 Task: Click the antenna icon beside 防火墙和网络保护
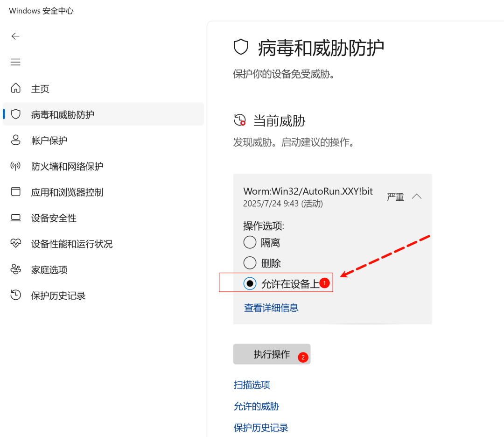(15, 166)
